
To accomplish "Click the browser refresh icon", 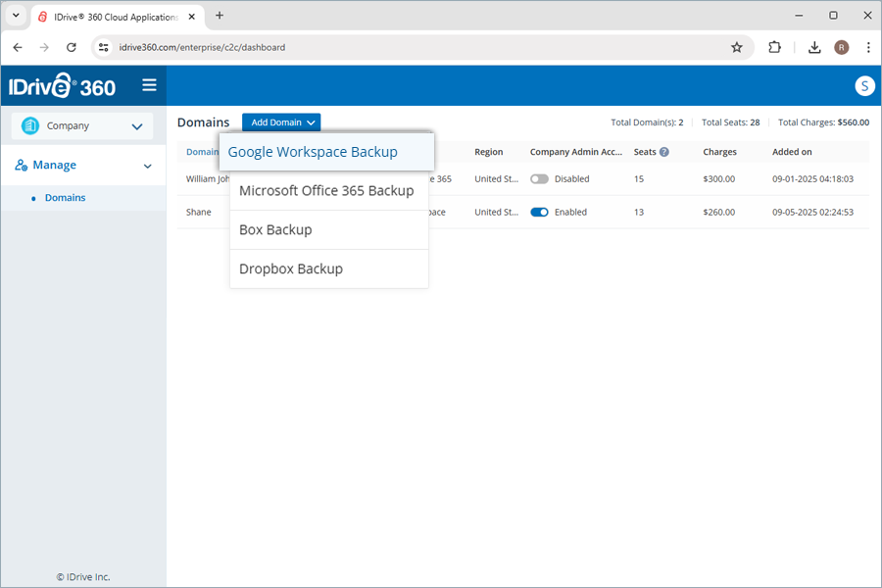I will tap(71, 46).
